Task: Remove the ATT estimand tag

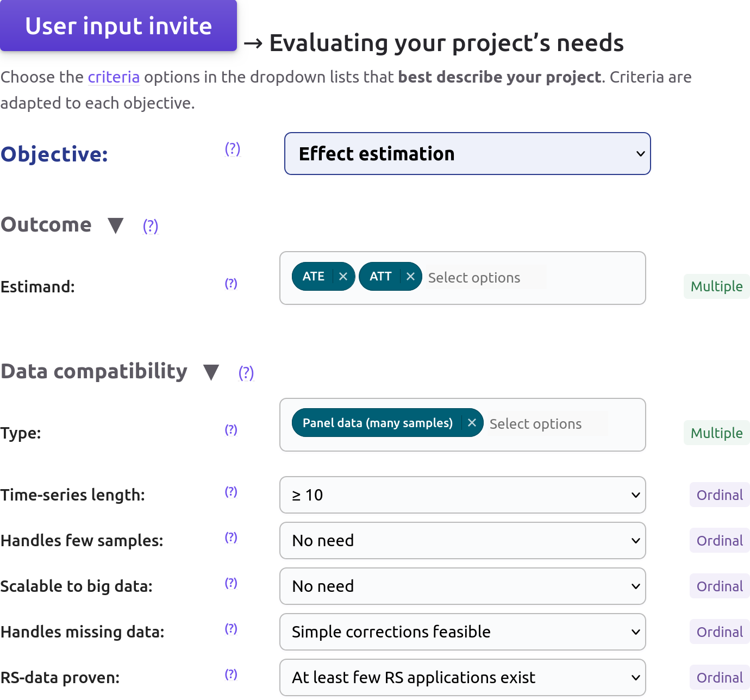Action: point(410,277)
